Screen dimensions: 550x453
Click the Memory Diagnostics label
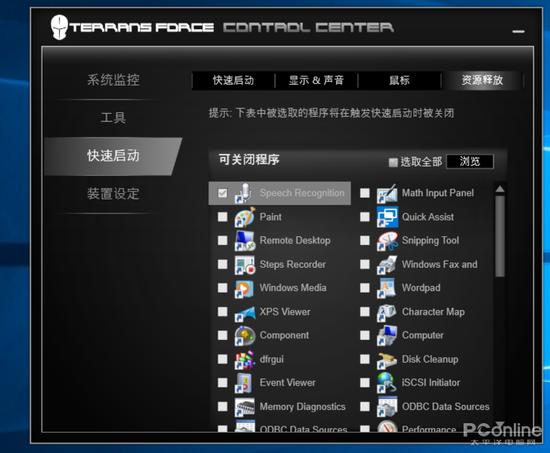pos(302,407)
